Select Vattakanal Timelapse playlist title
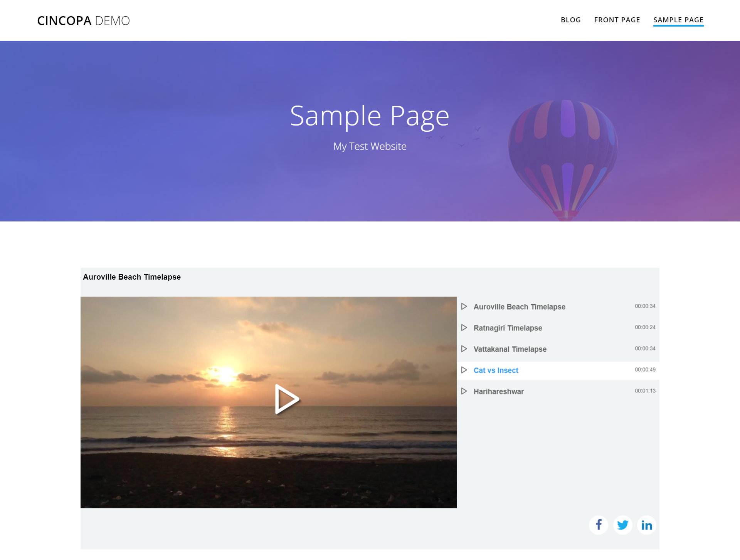This screenshot has width=740, height=560. tap(510, 349)
